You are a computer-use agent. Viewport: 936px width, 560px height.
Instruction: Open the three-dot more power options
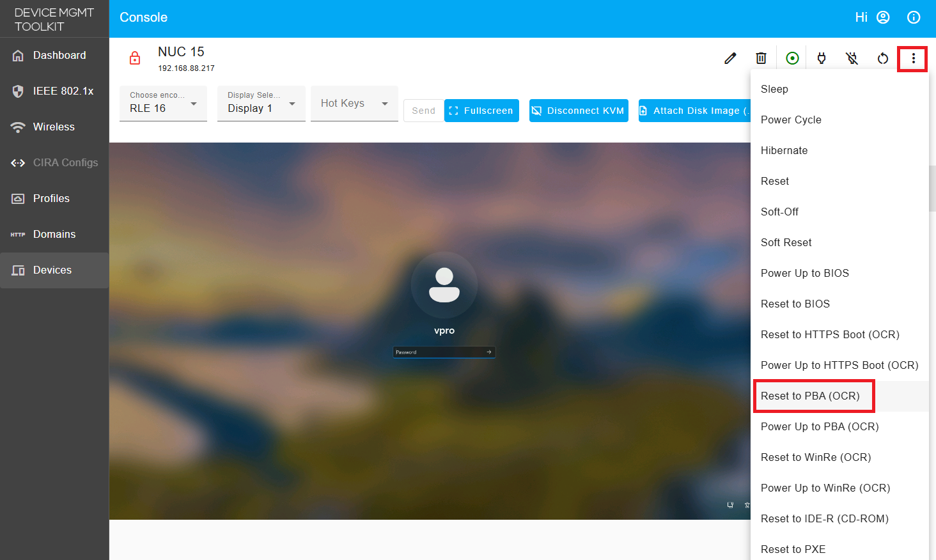pos(913,58)
